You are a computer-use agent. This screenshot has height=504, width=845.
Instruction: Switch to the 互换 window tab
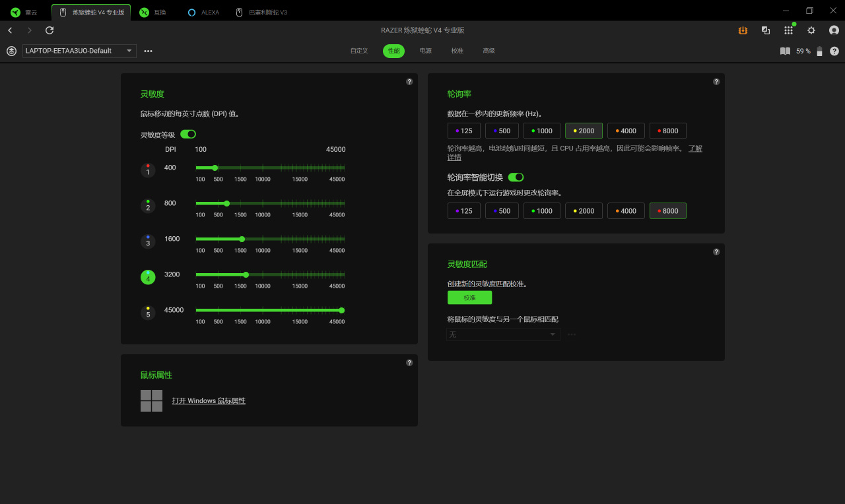click(x=153, y=12)
